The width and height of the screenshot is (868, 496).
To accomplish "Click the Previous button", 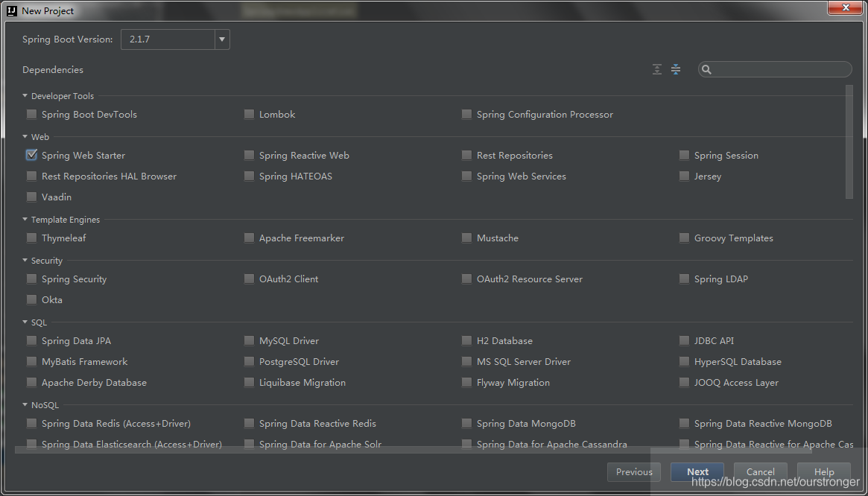I will (634, 472).
